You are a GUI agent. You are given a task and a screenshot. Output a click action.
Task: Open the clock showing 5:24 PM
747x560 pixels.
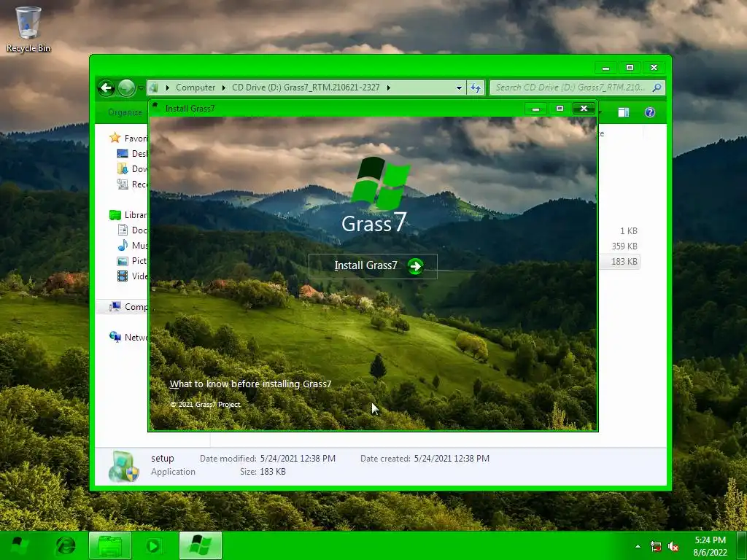coord(710,546)
